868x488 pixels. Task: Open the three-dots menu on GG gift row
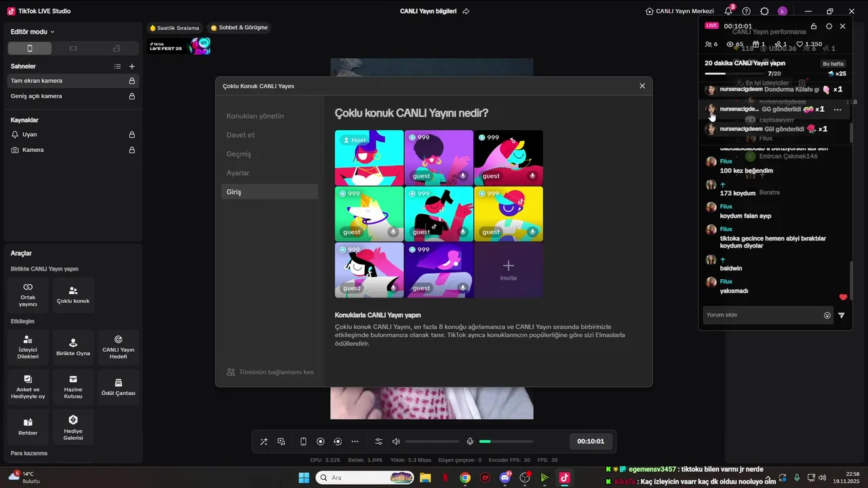tap(837, 109)
